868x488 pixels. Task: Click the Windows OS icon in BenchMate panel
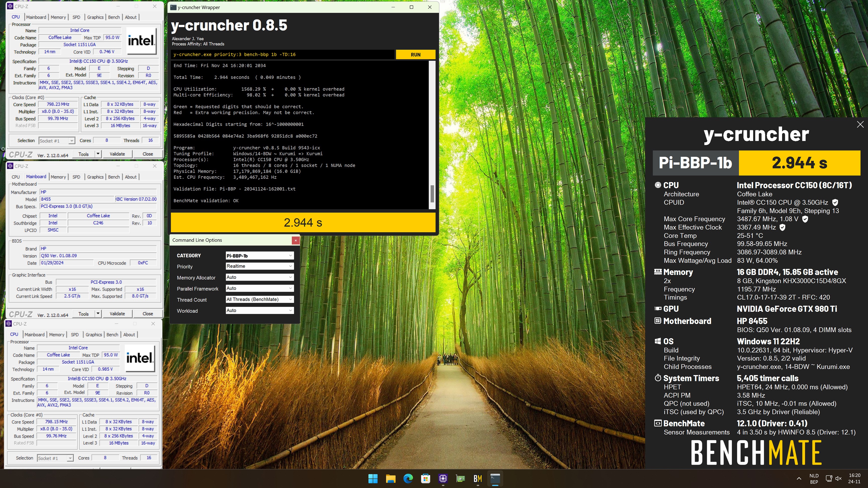point(658,341)
